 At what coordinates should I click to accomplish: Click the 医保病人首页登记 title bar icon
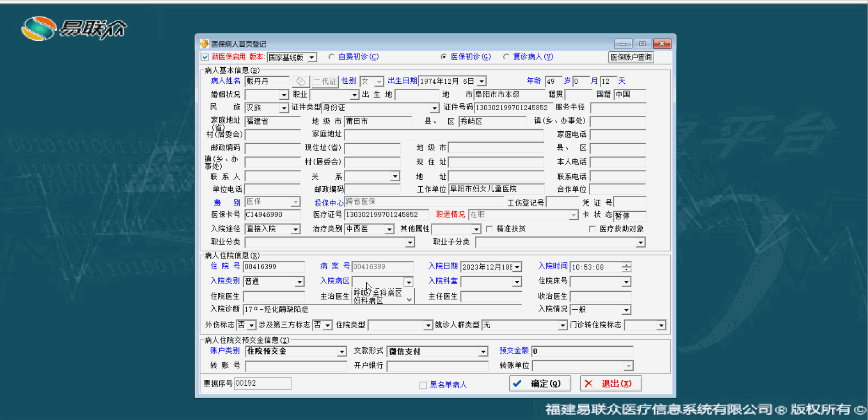[204, 43]
